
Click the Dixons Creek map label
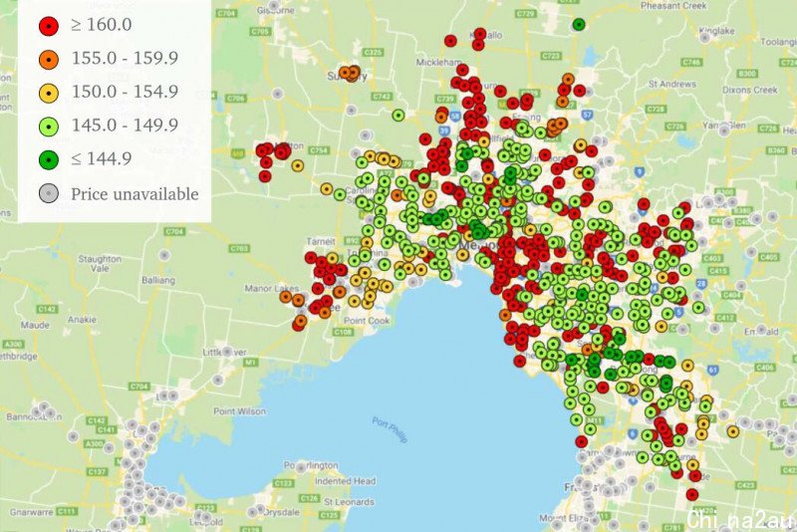pos(750,90)
